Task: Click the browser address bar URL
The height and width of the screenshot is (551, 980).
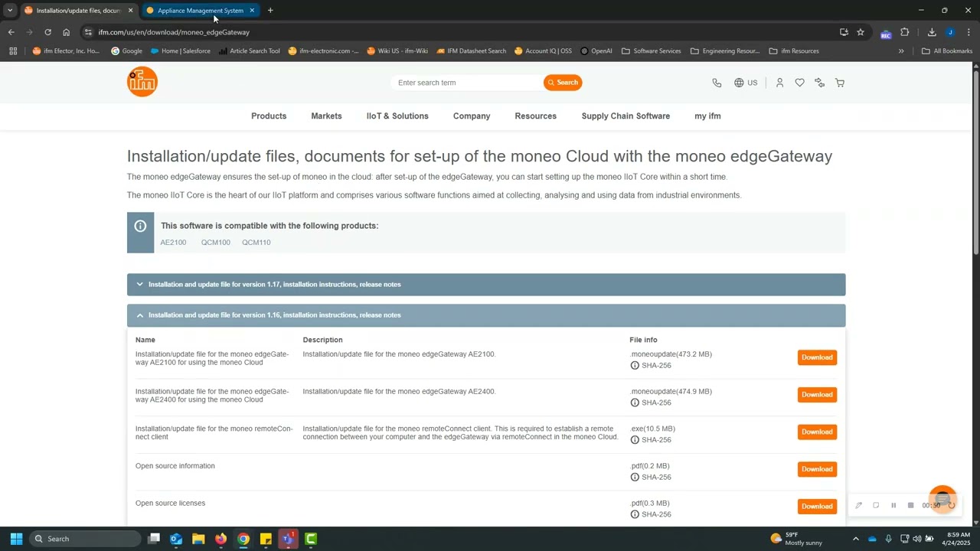Action: tap(174, 32)
